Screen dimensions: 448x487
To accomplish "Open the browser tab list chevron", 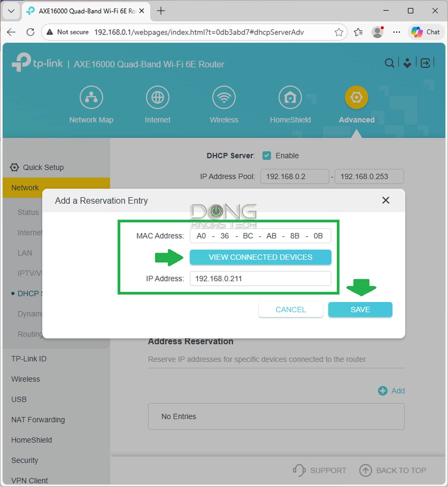I will 11,11.
